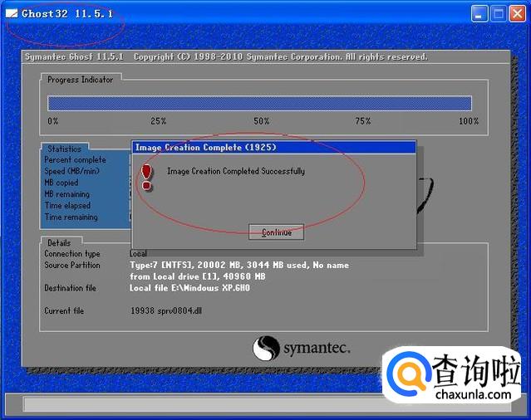The height and width of the screenshot is (420, 531).
Task: Click the 'Percent complete' label
Action: click(x=75, y=159)
